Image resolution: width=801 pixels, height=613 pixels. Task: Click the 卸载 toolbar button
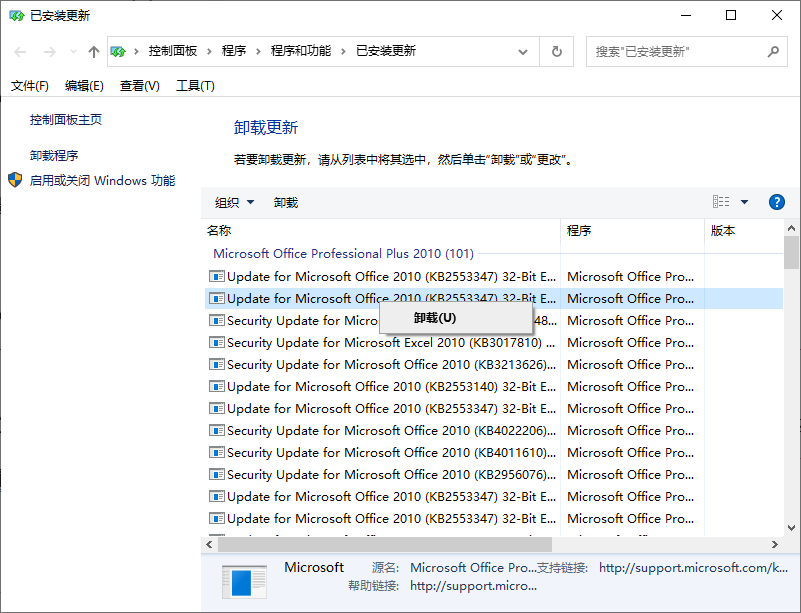click(x=286, y=203)
